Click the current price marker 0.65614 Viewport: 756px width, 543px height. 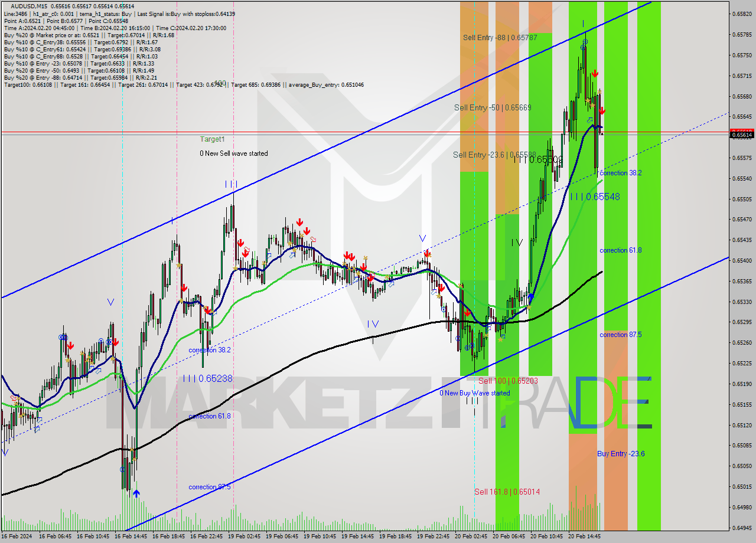click(x=742, y=135)
